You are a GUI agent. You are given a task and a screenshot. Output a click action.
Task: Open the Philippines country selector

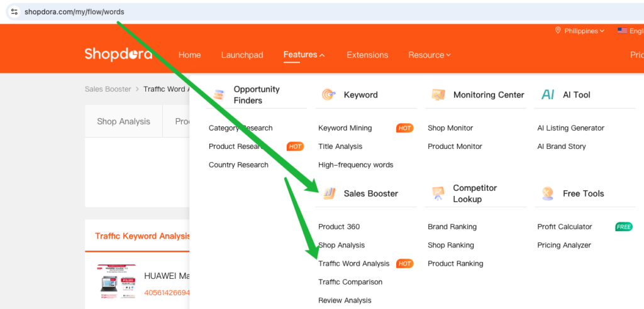pos(580,31)
